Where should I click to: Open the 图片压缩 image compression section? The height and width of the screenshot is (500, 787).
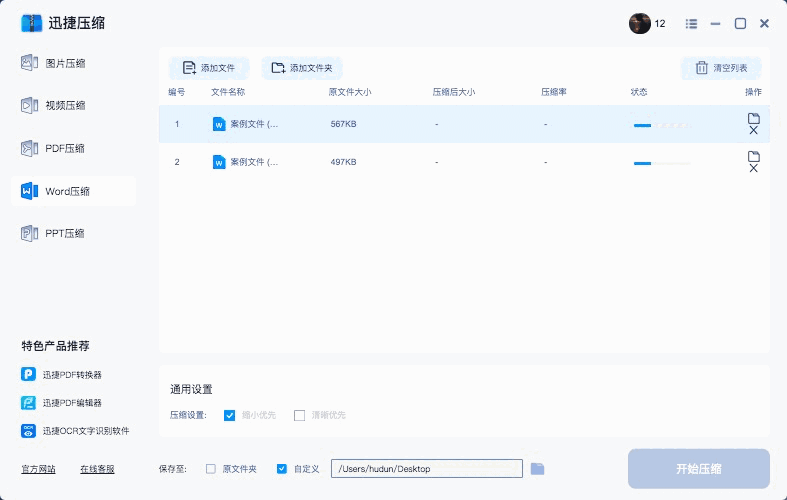pyautogui.click(x=66, y=63)
